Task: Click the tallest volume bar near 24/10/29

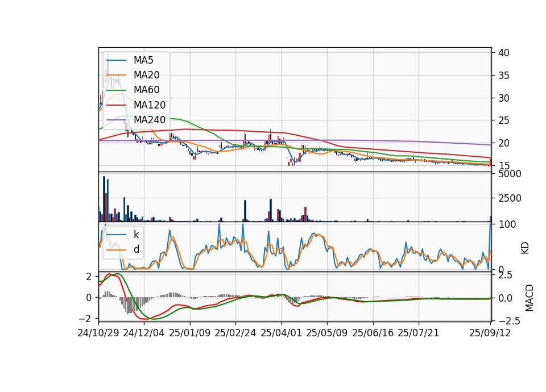Action: pos(104,199)
